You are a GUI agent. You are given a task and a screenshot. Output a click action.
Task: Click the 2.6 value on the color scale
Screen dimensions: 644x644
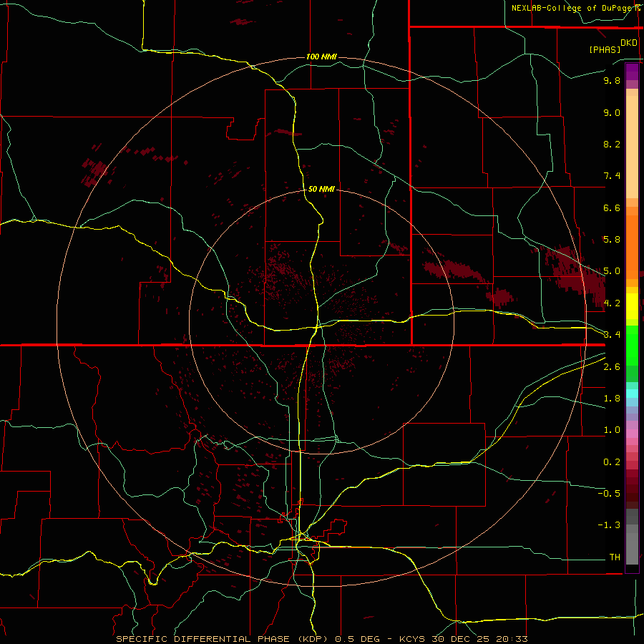tap(612, 367)
